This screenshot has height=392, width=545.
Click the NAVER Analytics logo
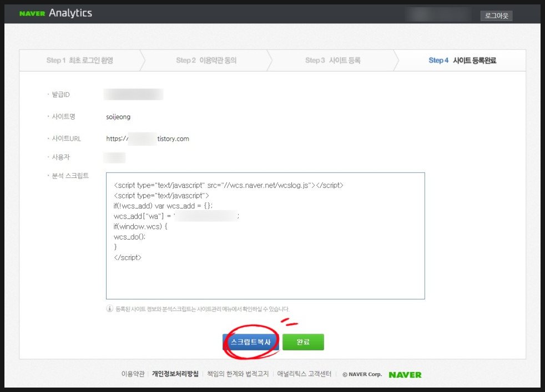tap(55, 13)
